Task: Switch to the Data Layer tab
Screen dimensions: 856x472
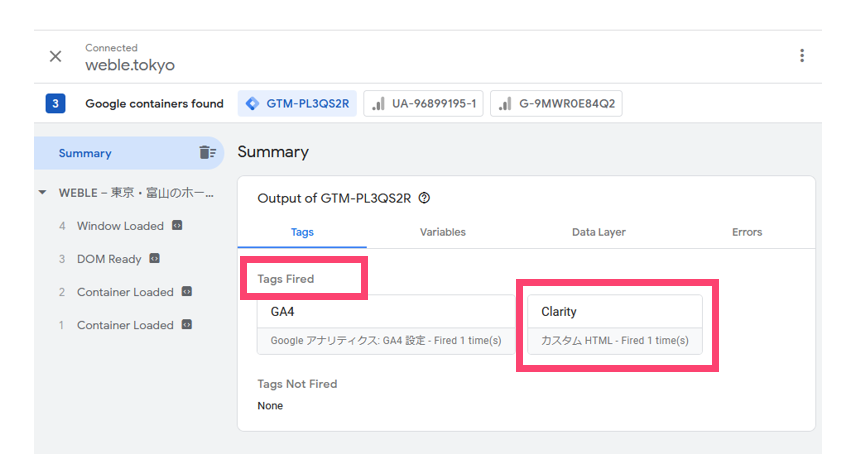Action: pos(599,232)
